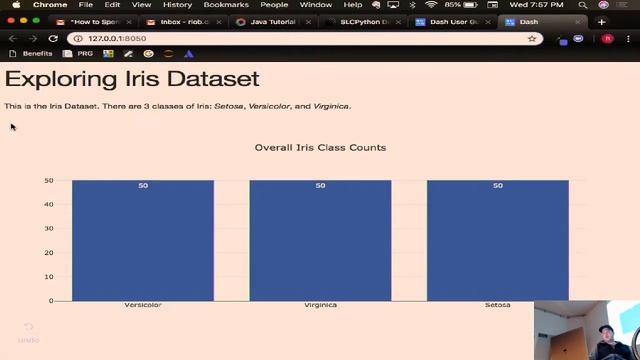Open the Bookmarks menu
Viewport: 640px width, 360px height.
click(x=226, y=5)
